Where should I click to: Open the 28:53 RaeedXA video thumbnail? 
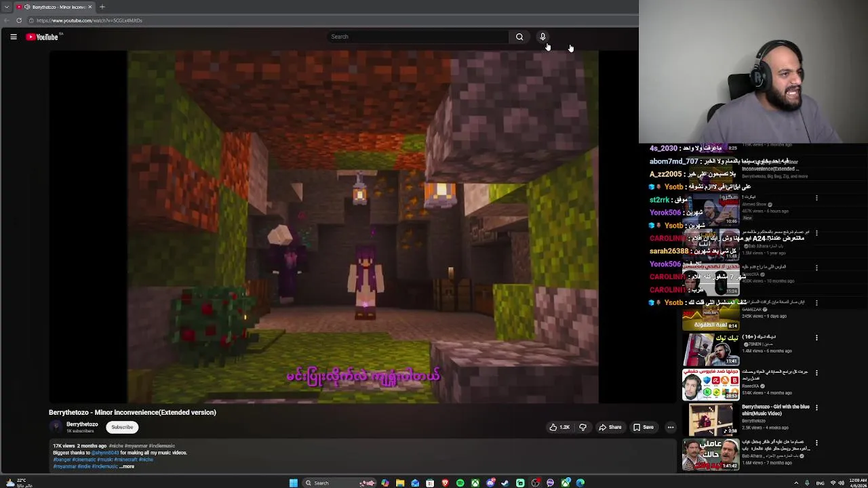[x=711, y=384]
